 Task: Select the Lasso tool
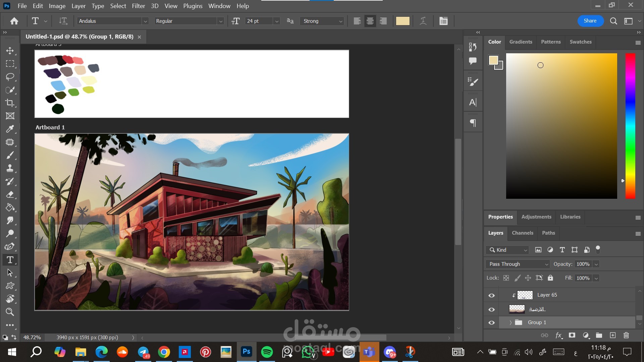point(10,77)
